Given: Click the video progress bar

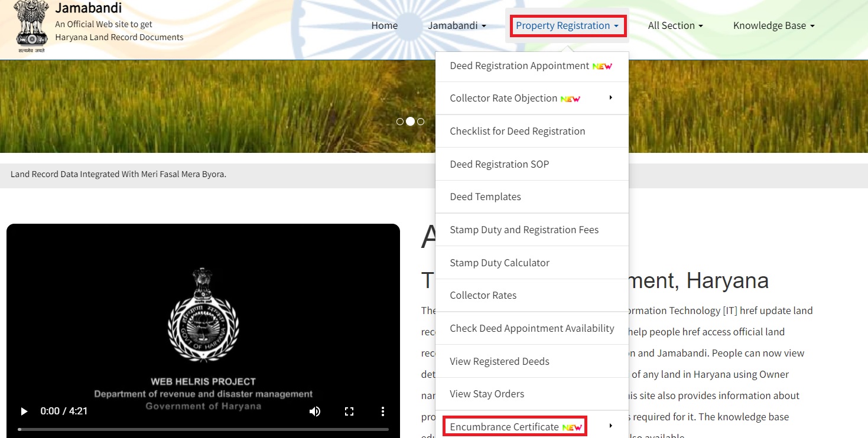Looking at the screenshot, I should click(203, 429).
